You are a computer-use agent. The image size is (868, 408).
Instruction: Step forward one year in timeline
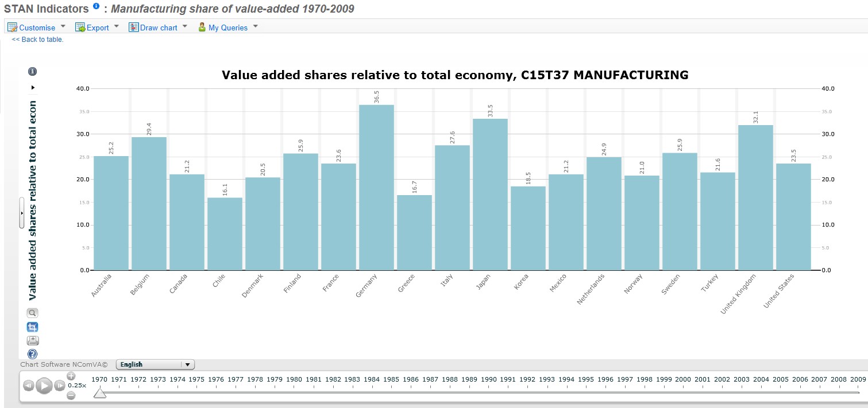click(59, 386)
